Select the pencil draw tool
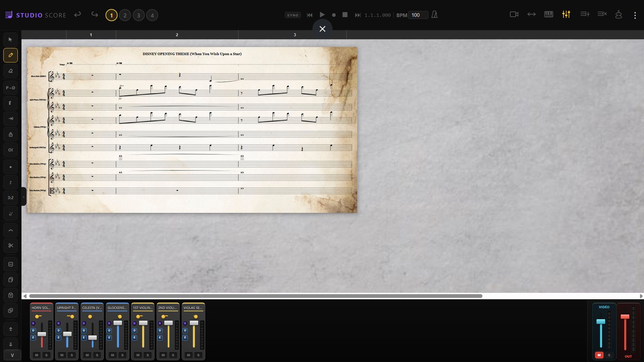This screenshot has height=362, width=644. click(x=10, y=55)
